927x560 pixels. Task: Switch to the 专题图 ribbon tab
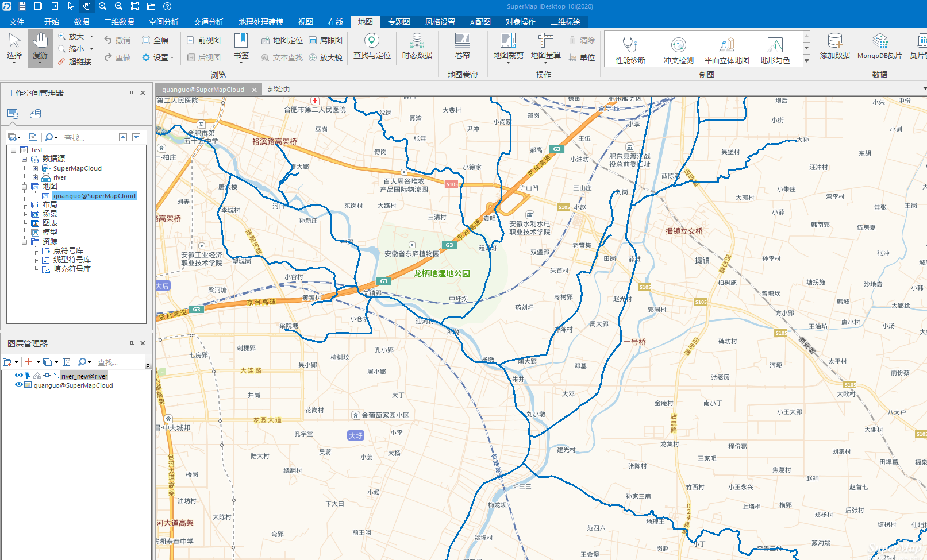[x=399, y=22]
